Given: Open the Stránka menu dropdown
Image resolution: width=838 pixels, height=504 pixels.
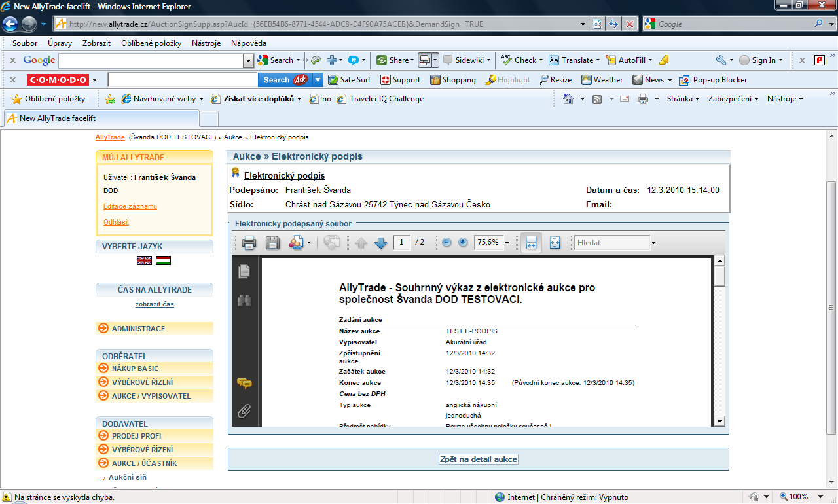Looking at the screenshot, I should tap(683, 99).
